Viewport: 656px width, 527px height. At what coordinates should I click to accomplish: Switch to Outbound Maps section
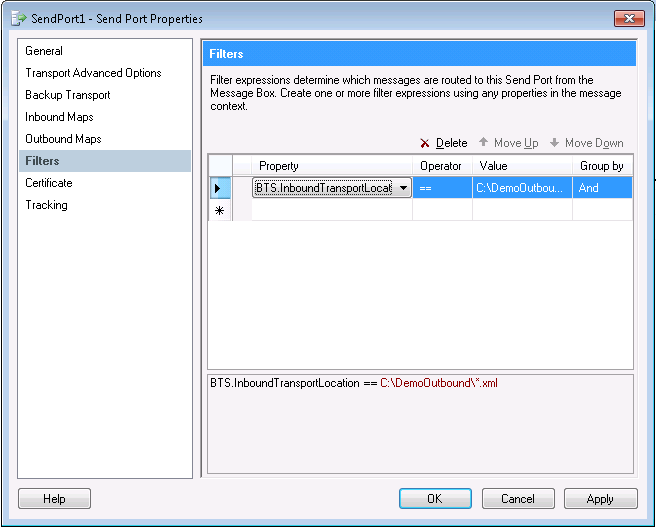pos(63,139)
